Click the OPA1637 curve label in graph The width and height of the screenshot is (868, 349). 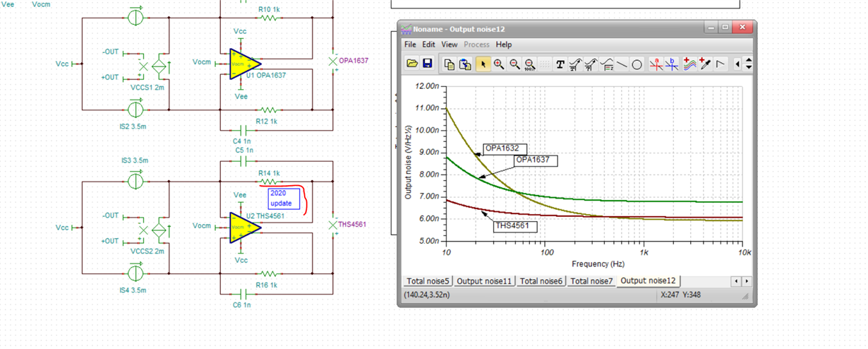point(536,160)
